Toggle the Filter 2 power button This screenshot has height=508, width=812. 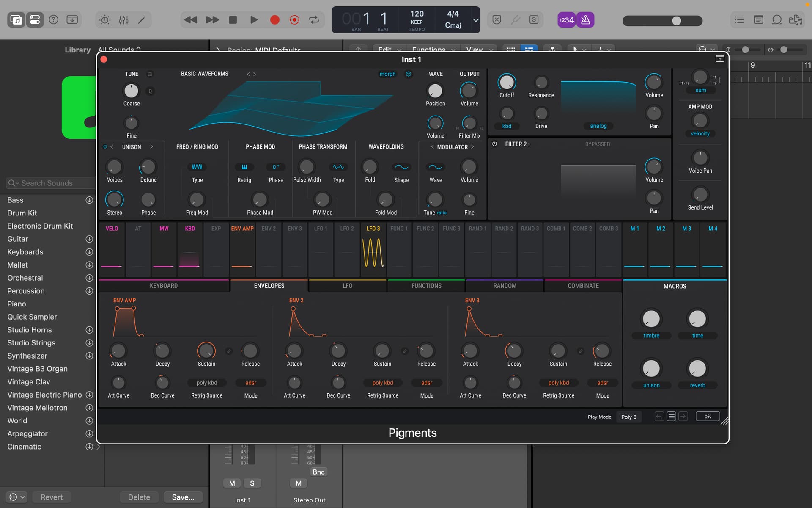tap(494, 144)
